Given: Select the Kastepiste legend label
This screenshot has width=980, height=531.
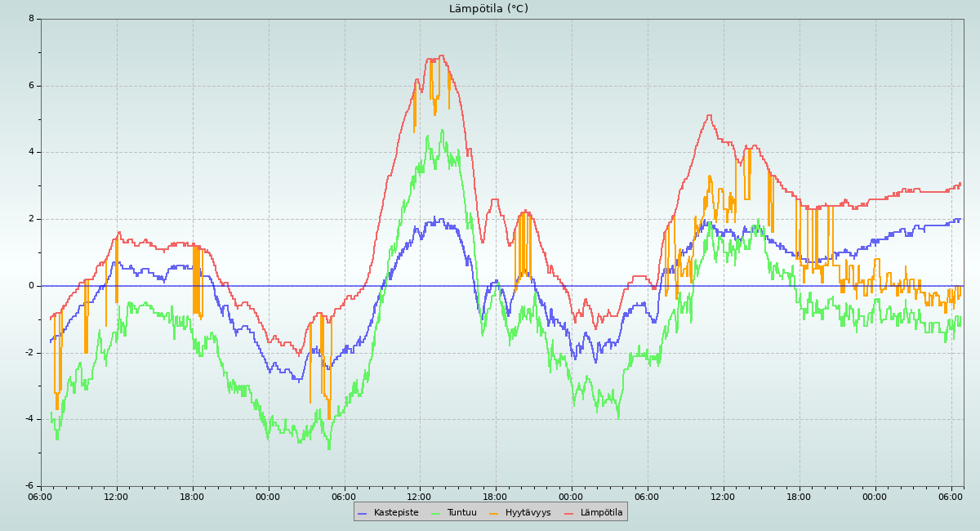Looking at the screenshot, I should (396, 513).
